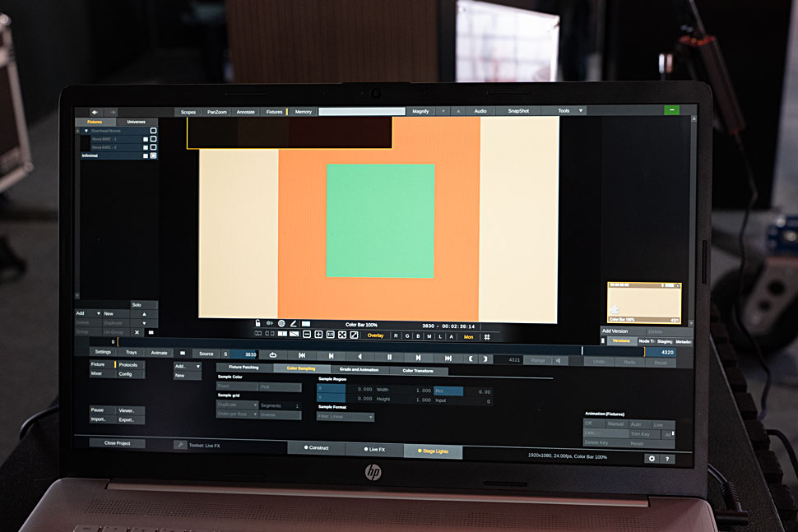This screenshot has height=532, width=798.
Task: Click the back arrow navigation icon
Action: pos(95,112)
